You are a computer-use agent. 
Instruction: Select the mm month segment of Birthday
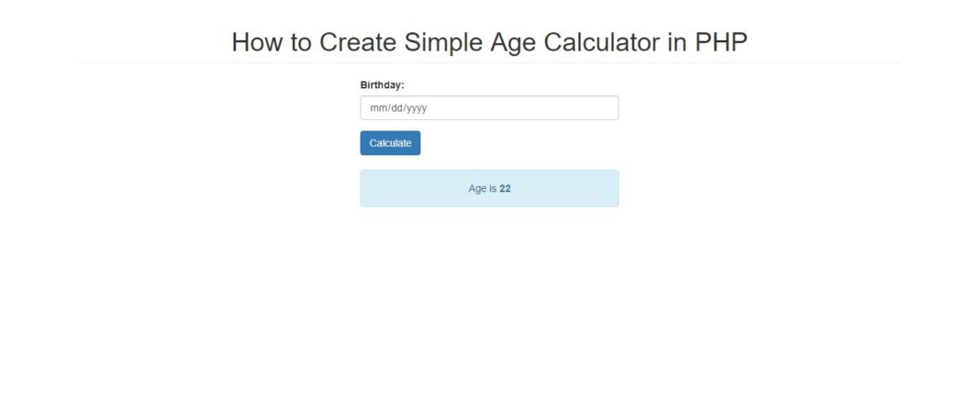coord(377,108)
